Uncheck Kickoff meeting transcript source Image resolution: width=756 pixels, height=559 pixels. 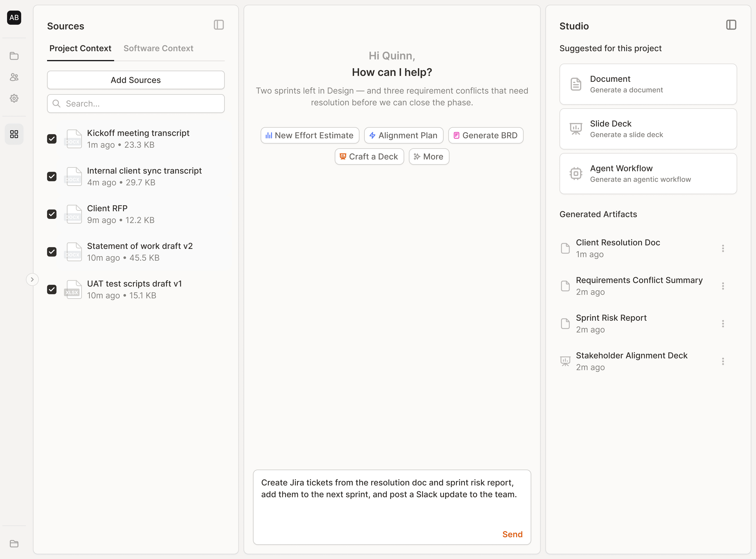pyautogui.click(x=52, y=139)
